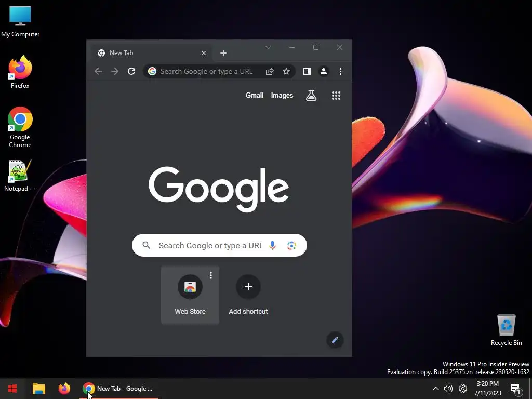Click the share page icon in address bar
This screenshot has width=532, height=399.
(270, 71)
